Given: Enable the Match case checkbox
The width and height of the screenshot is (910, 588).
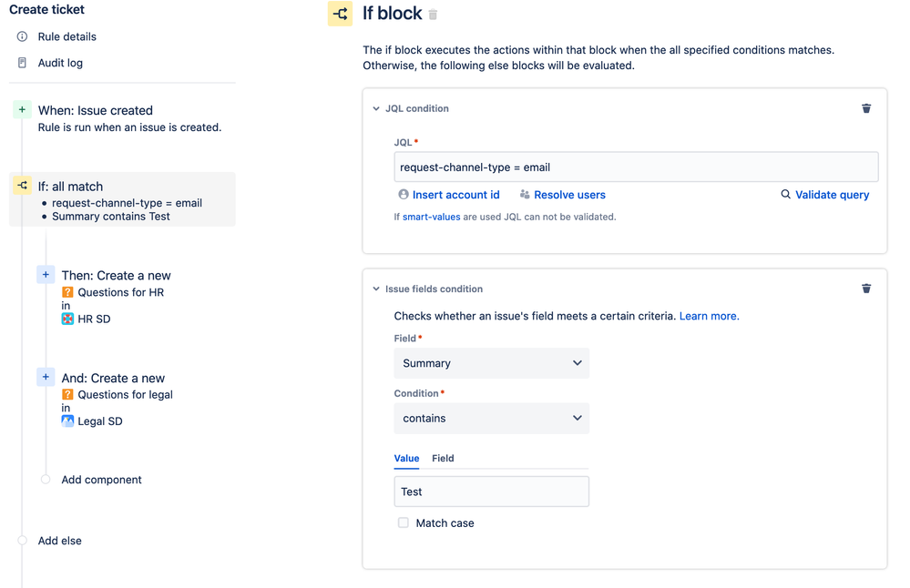Looking at the screenshot, I should click(x=404, y=522).
